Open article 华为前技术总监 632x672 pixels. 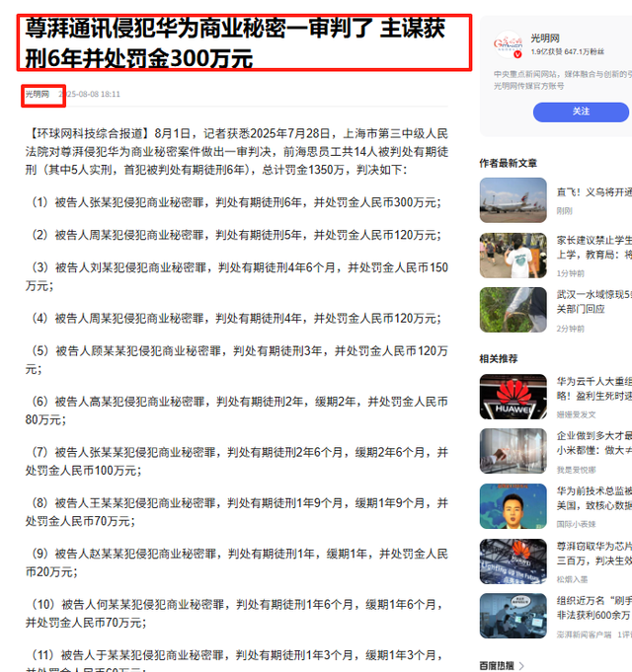pos(593,498)
